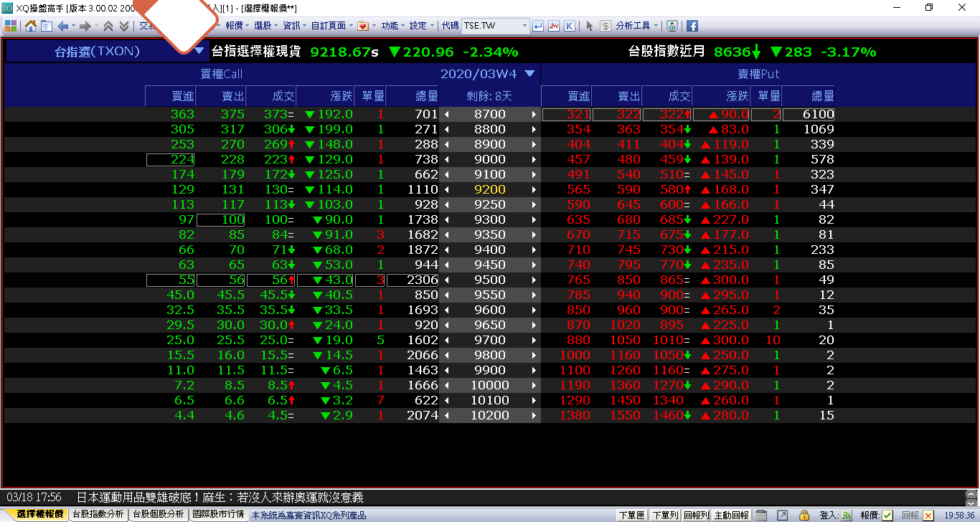
Task: Open the 設定 menu
Action: click(421, 26)
